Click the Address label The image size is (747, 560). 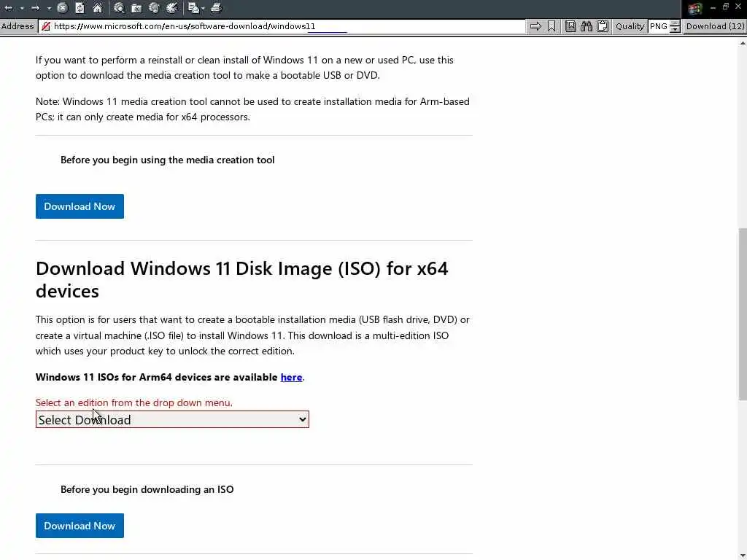tap(18, 26)
